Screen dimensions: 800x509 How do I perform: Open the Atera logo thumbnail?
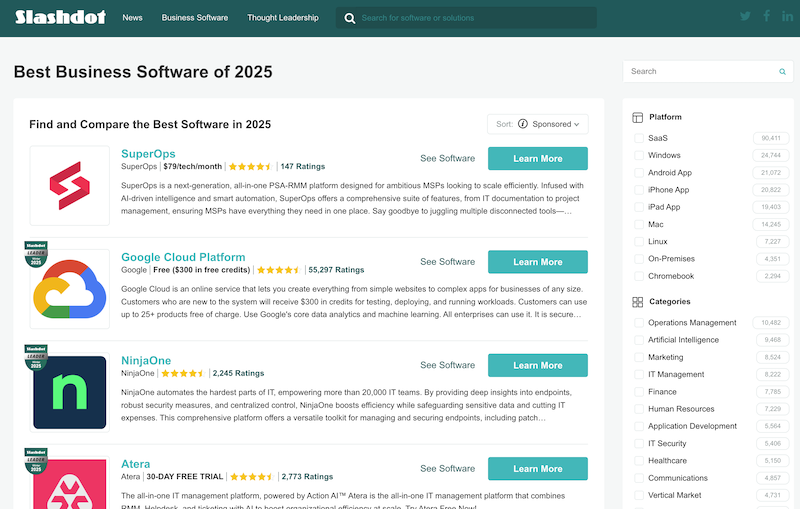[x=70, y=483]
